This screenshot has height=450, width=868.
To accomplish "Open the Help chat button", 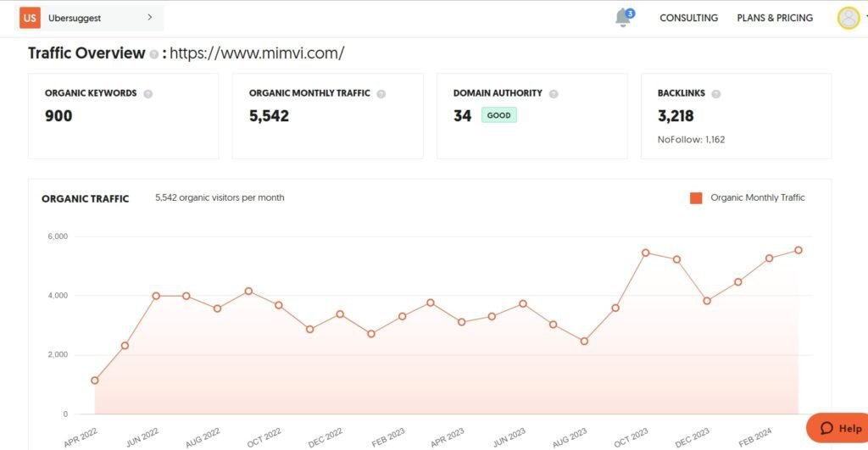I will pyautogui.click(x=838, y=428).
